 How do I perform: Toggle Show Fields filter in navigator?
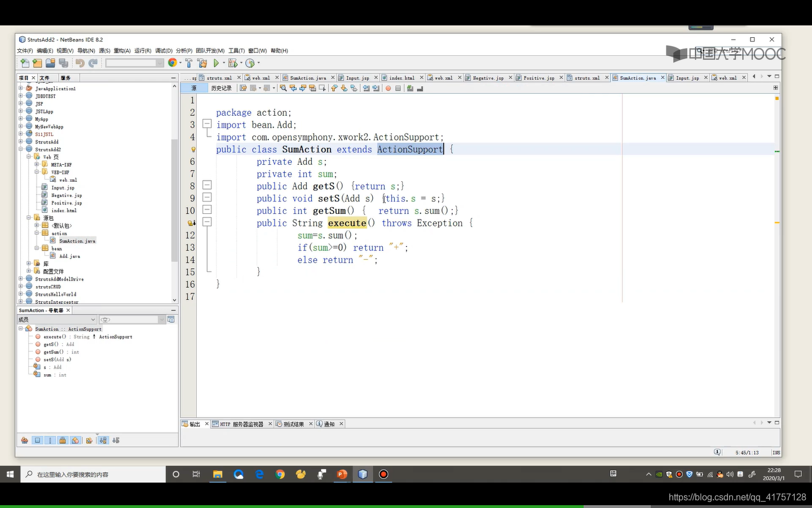37,440
